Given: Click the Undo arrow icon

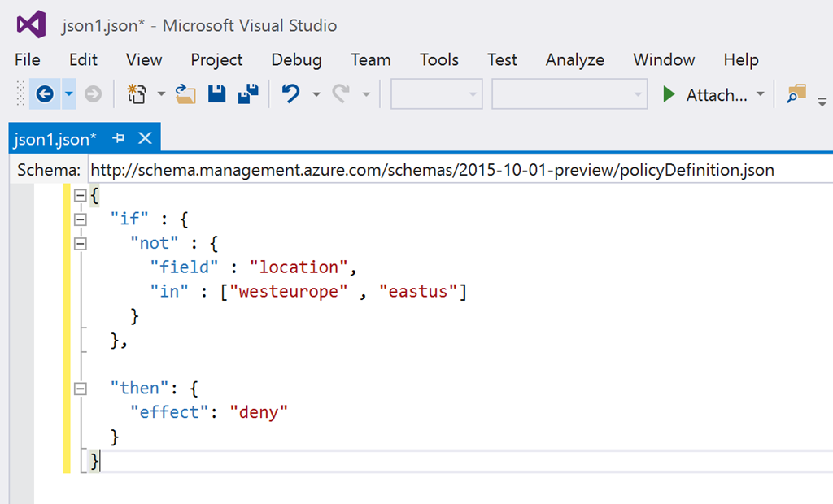Looking at the screenshot, I should [290, 94].
